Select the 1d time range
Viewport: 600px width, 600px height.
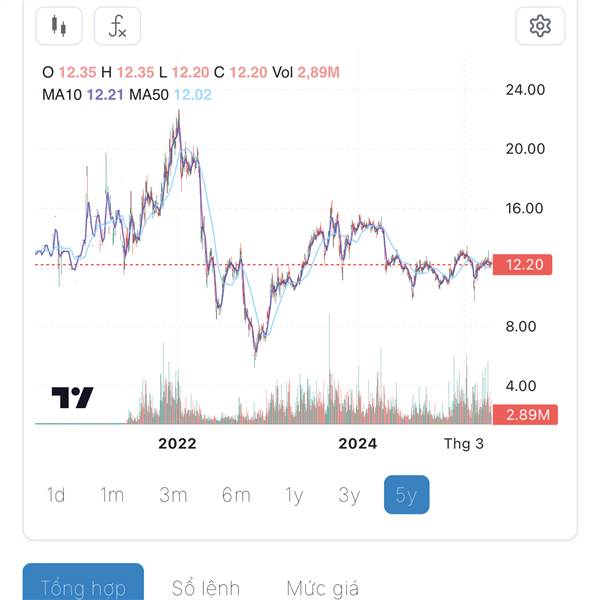[56, 495]
